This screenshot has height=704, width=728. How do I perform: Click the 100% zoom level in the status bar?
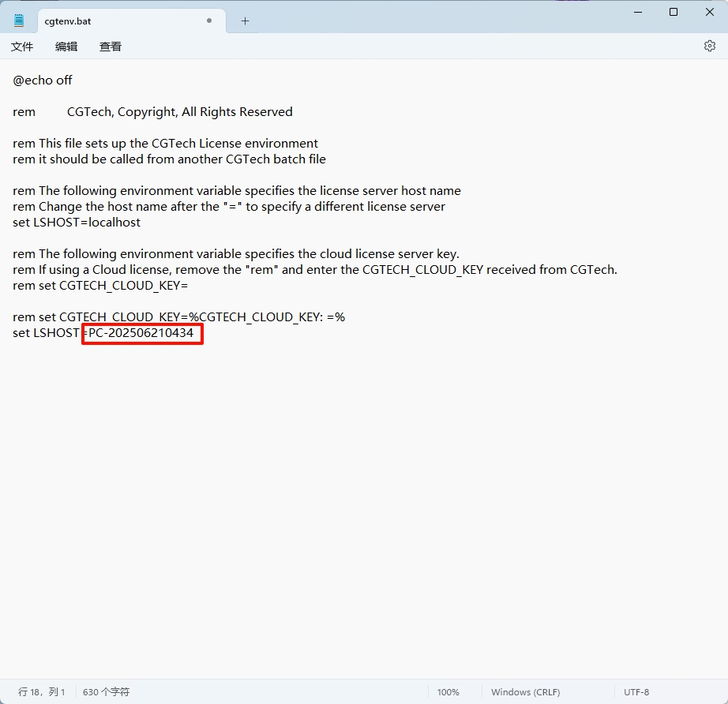(x=448, y=692)
